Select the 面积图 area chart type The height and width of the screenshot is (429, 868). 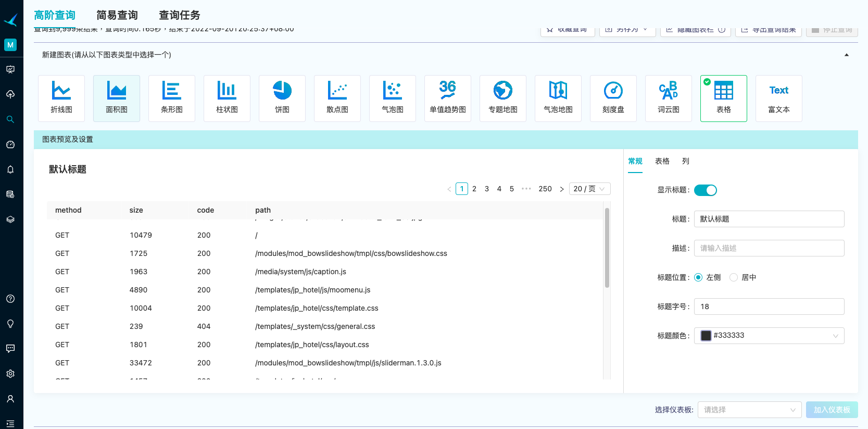(117, 99)
